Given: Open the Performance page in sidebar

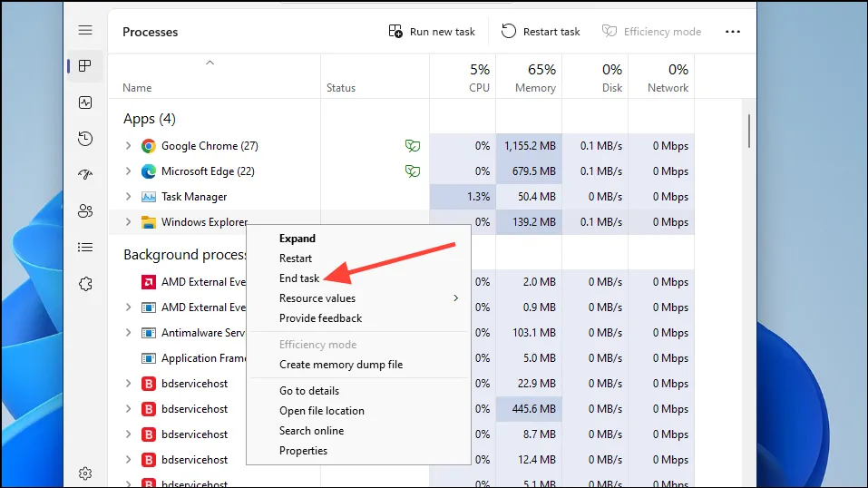Looking at the screenshot, I should [85, 102].
